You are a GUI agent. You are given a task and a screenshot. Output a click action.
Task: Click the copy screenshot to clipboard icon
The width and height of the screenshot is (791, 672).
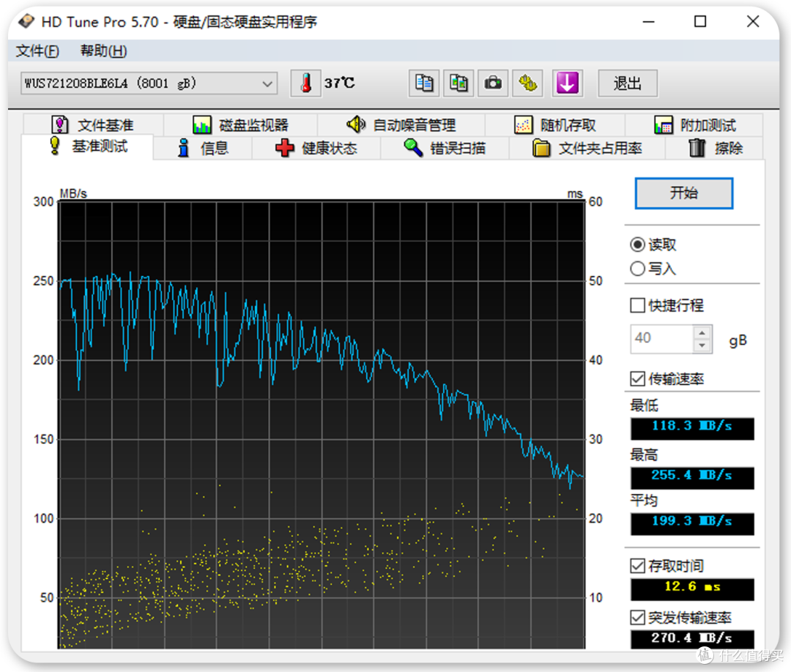click(458, 83)
